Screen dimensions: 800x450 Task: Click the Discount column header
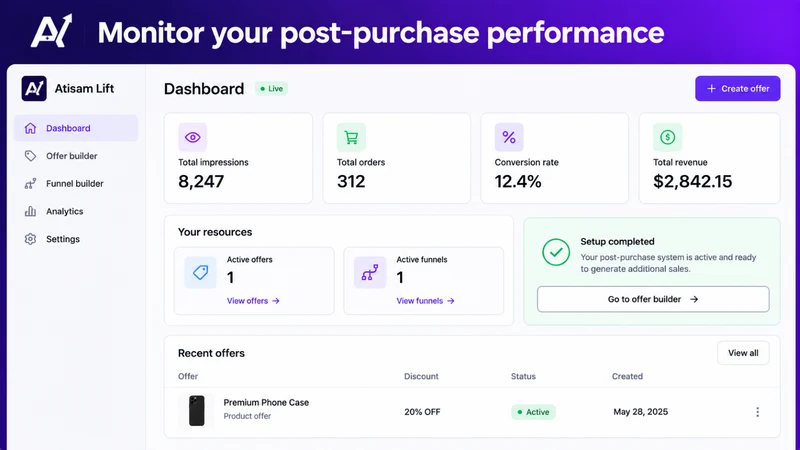(421, 377)
